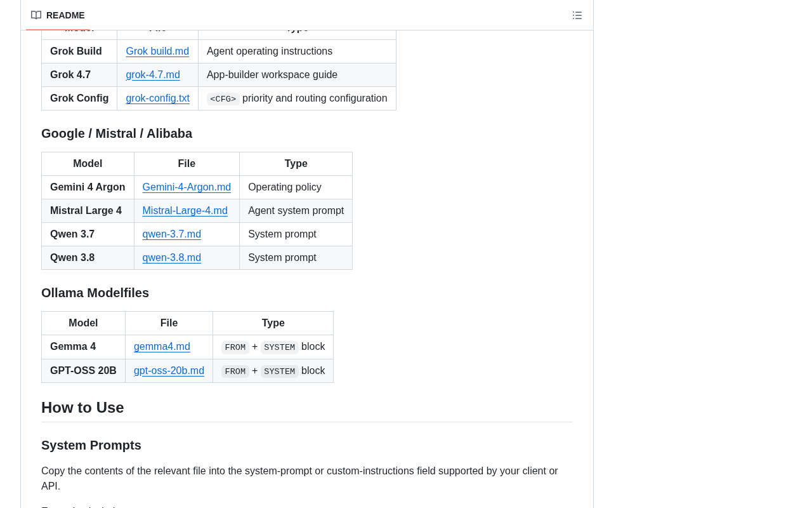Screen dimensions: 812x508
Task: Click the 'Qwen 3.8' model cell
Action: [88, 258]
